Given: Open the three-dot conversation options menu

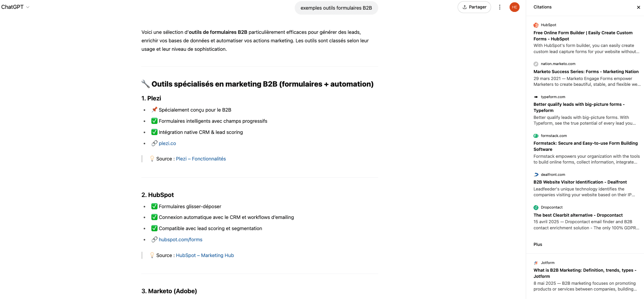Looking at the screenshot, I should click(x=500, y=7).
